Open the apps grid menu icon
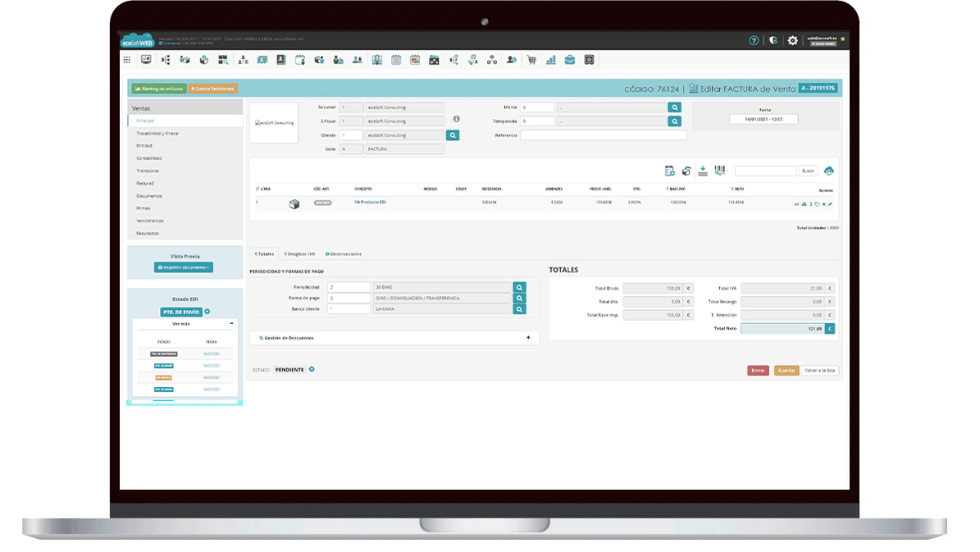Viewport: 980px width, 552px height. coord(127,60)
